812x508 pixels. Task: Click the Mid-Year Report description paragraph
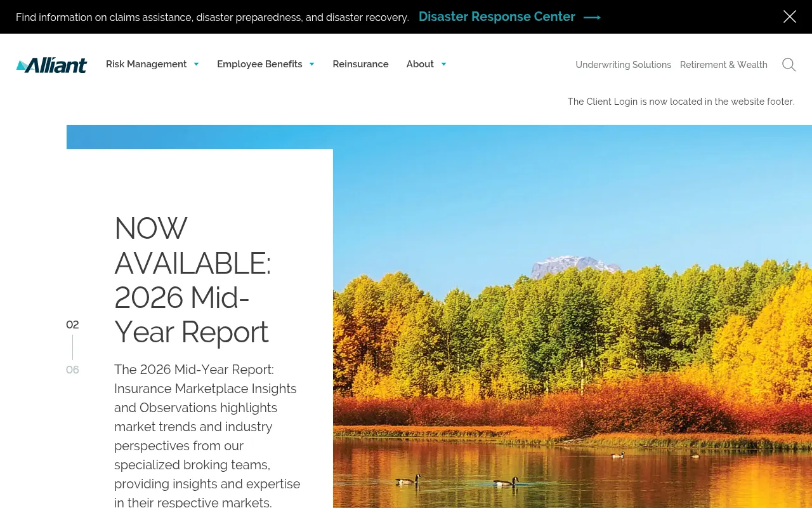207,436
